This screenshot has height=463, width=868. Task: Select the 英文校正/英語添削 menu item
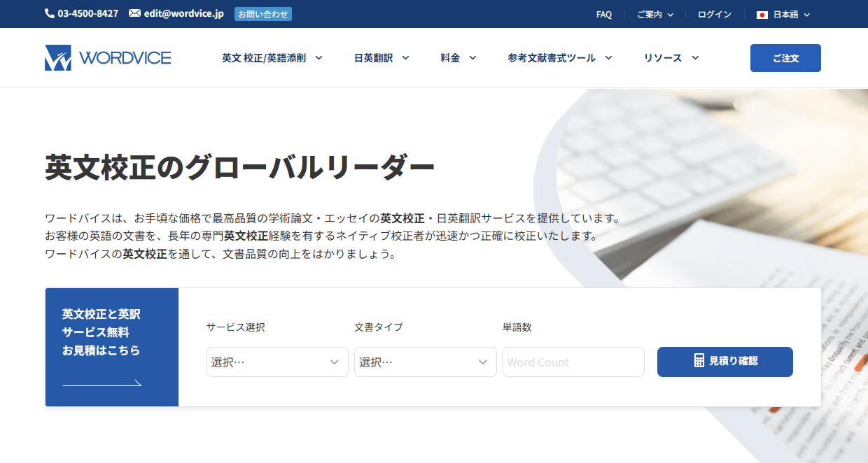[266, 58]
